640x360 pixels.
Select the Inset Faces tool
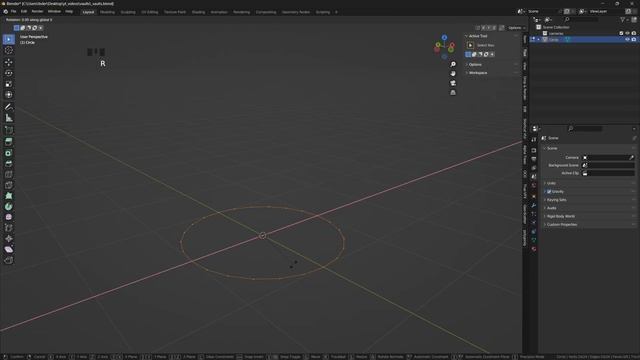coord(9,153)
